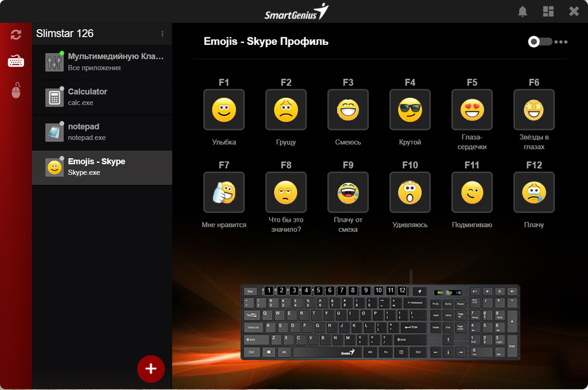Viewport: 588px width, 390px height.
Task: Click the F12 crying emoji key
Action: (534, 192)
